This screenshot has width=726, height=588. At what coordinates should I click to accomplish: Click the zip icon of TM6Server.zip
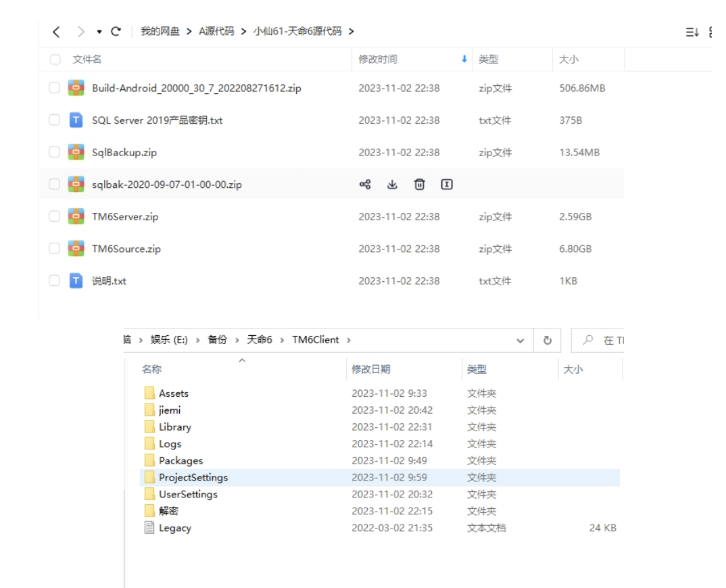(x=76, y=216)
